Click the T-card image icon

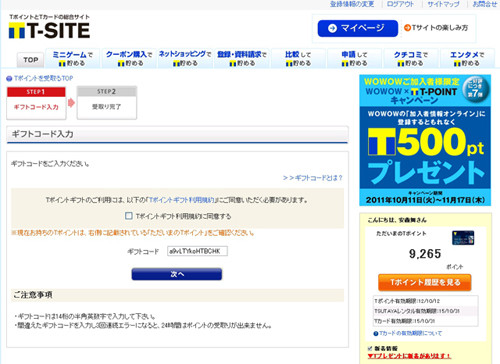463,238
